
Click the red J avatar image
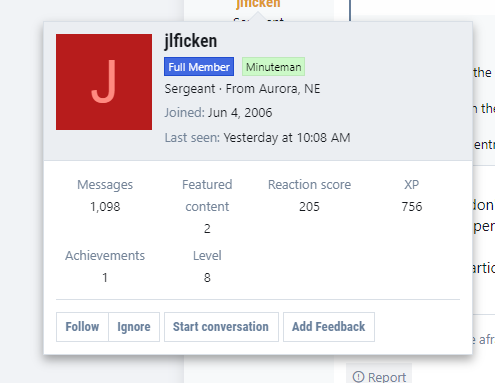click(104, 82)
